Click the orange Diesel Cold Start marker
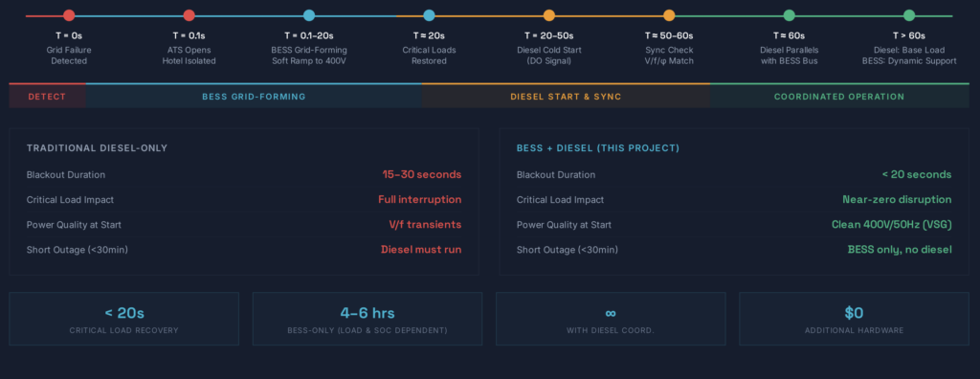The width and height of the screenshot is (980, 379). point(548,15)
